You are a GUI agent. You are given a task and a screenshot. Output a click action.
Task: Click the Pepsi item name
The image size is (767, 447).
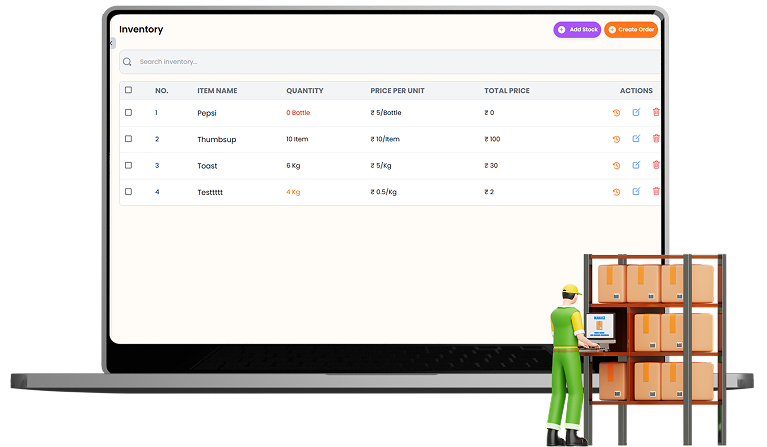click(x=206, y=113)
